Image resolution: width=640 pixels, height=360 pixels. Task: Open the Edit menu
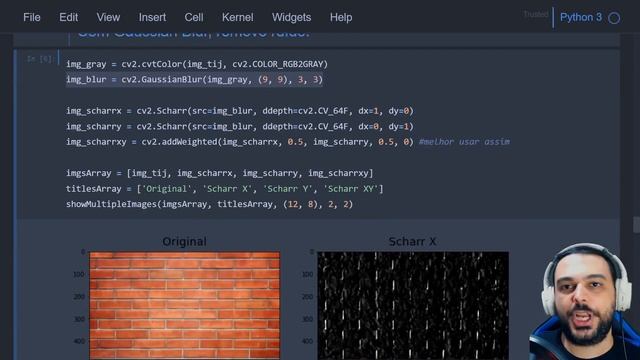click(68, 18)
